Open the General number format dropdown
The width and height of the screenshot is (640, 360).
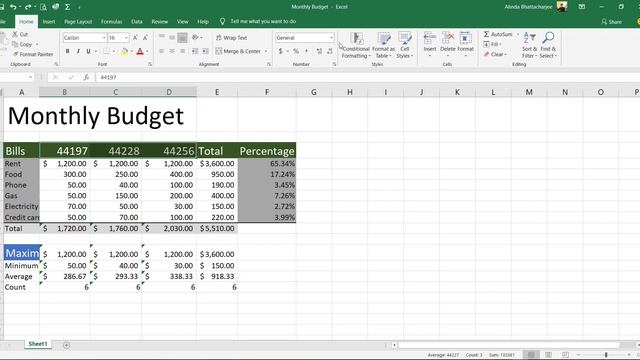click(x=331, y=38)
